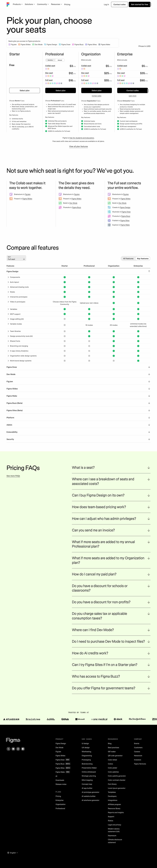157x868 pixels.
Task: Click the Key features pill in comparison table
Action: pyautogui.click(x=142, y=258)
